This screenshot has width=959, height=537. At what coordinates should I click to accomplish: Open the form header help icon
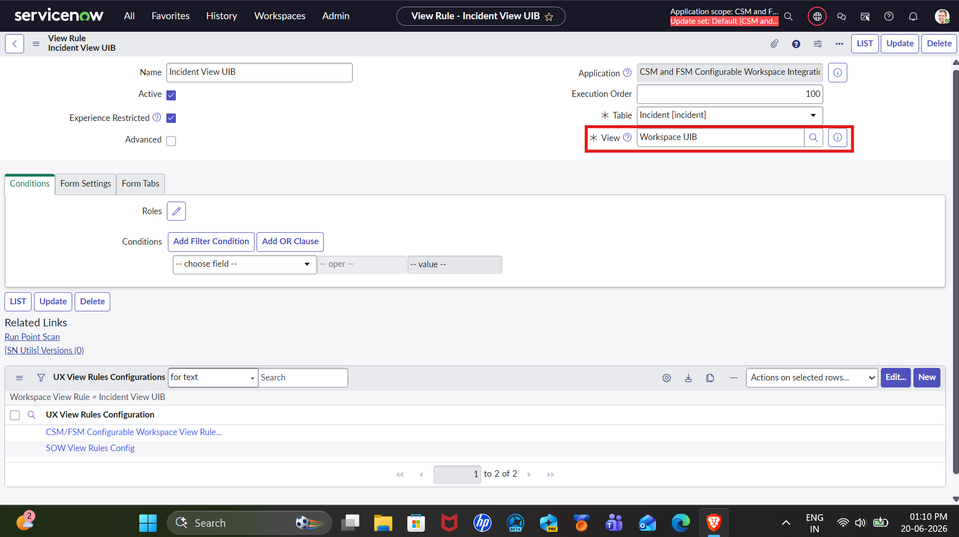click(x=796, y=43)
